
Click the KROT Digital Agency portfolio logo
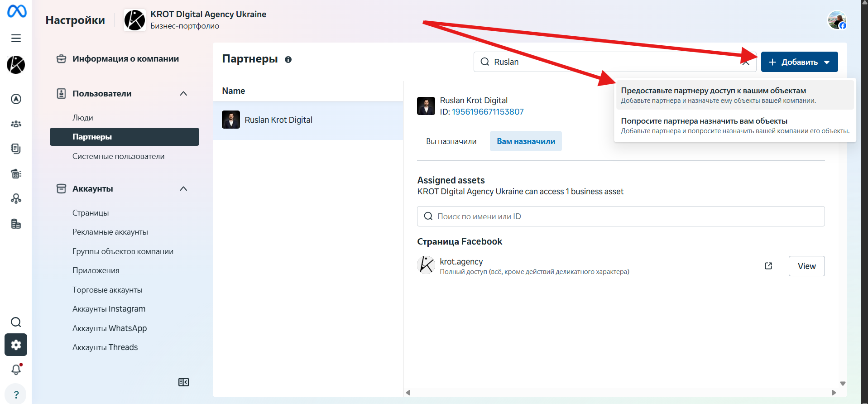point(134,20)
